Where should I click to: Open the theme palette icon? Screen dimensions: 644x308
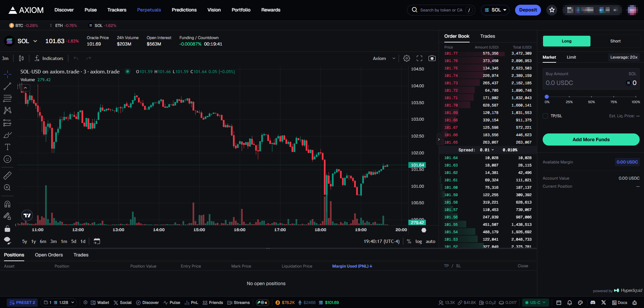580,303
